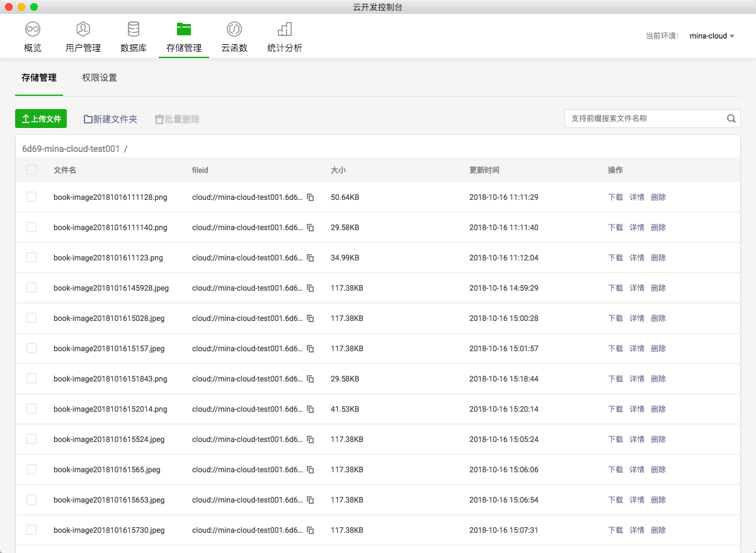The image size is (756, 553).
Task: Select checkbox for book-image20181016145928.jpeg
Action: (x=31, y=288)
